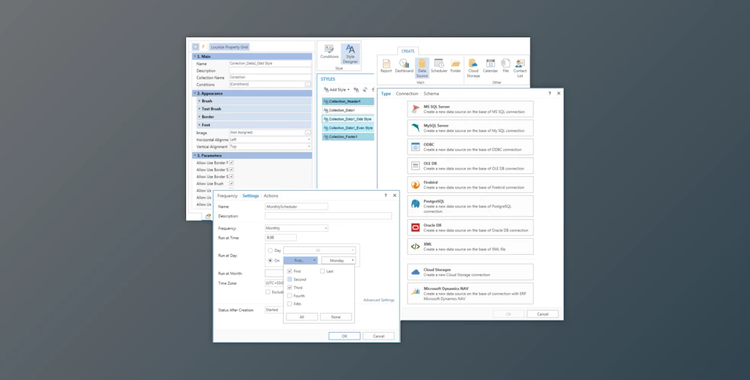Click Cancel in the data source dialog
This screenshot has width=750, height=380.
542,314
